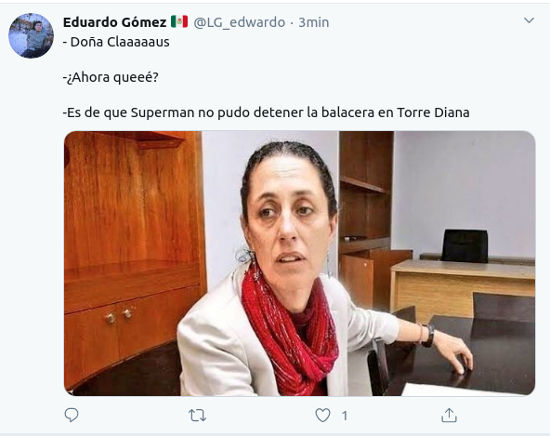Screen dimensions: 550x436
Task: Click the '- Doña Claaaaaus' text line
Action: point(116,42)
